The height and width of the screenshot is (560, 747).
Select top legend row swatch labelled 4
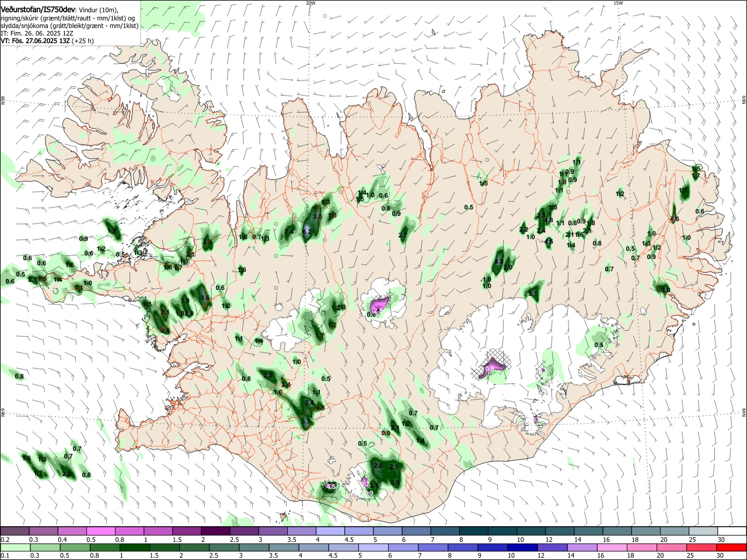point(330,531)
